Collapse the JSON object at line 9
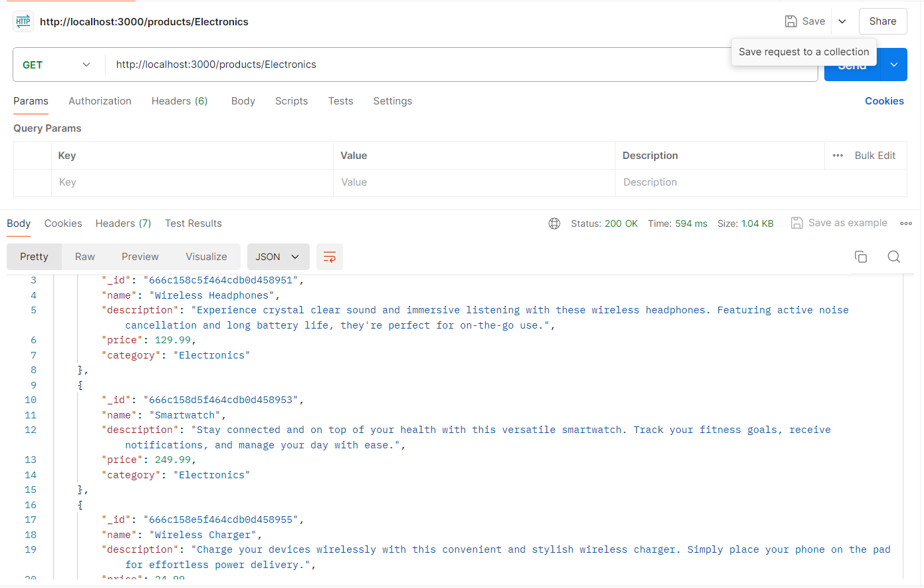 (80, 385)
